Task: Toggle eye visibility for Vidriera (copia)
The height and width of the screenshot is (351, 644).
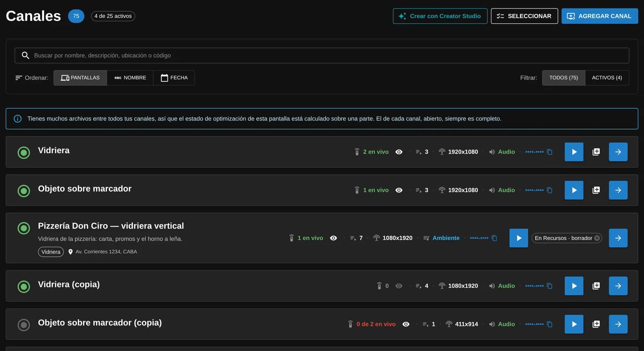Action: [399, 286]
